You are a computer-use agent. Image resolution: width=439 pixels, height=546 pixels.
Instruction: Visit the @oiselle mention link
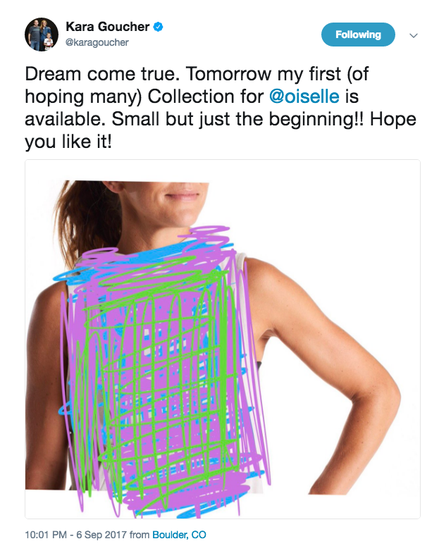(x=304, y=96)
